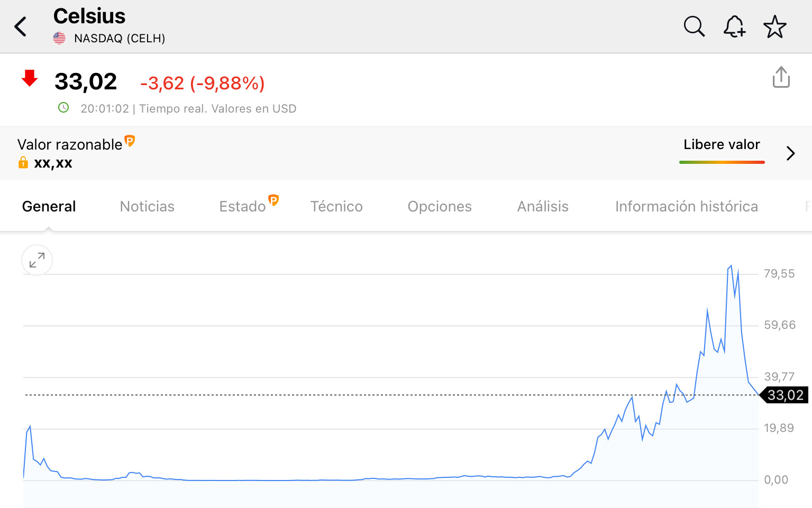Add Celsius to watchlist star

point(775,26)
